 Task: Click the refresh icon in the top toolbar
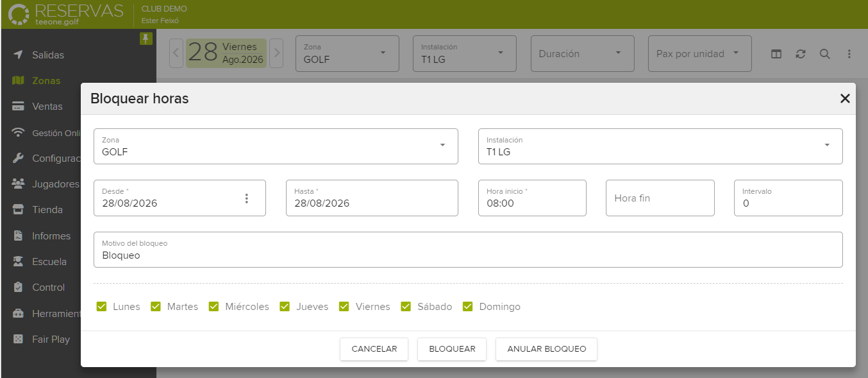[801, 54]
